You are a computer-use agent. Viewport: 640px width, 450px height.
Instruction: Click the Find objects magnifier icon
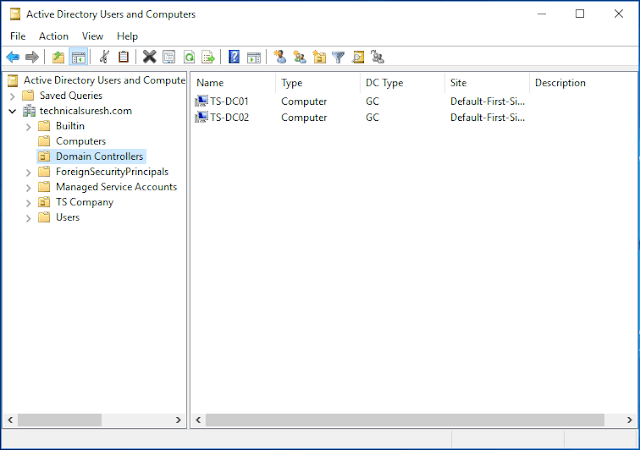(x=358, y=57)
